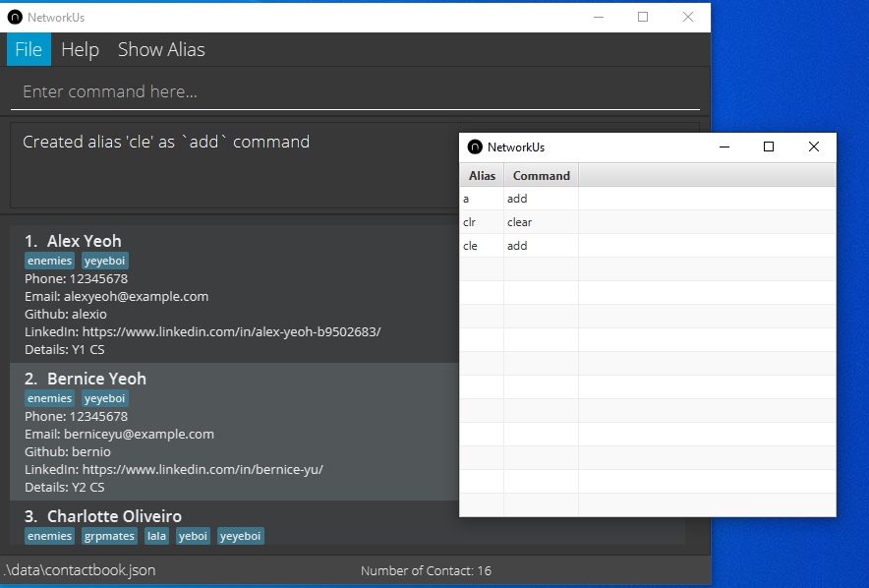
Task: Maximize the alias table window
Action: pos(768,147)
